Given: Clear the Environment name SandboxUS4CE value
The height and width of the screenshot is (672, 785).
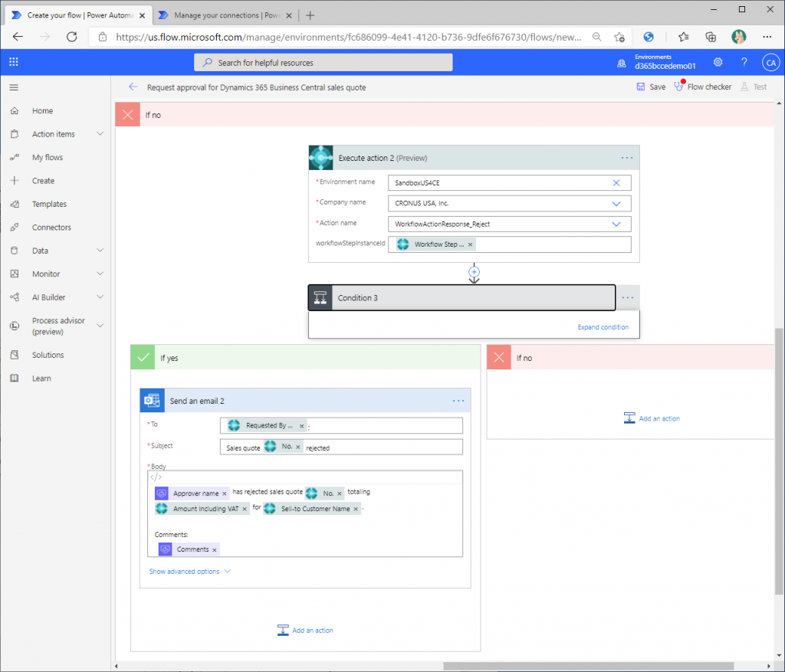Looking at the screenshot, I should point(616,183).
